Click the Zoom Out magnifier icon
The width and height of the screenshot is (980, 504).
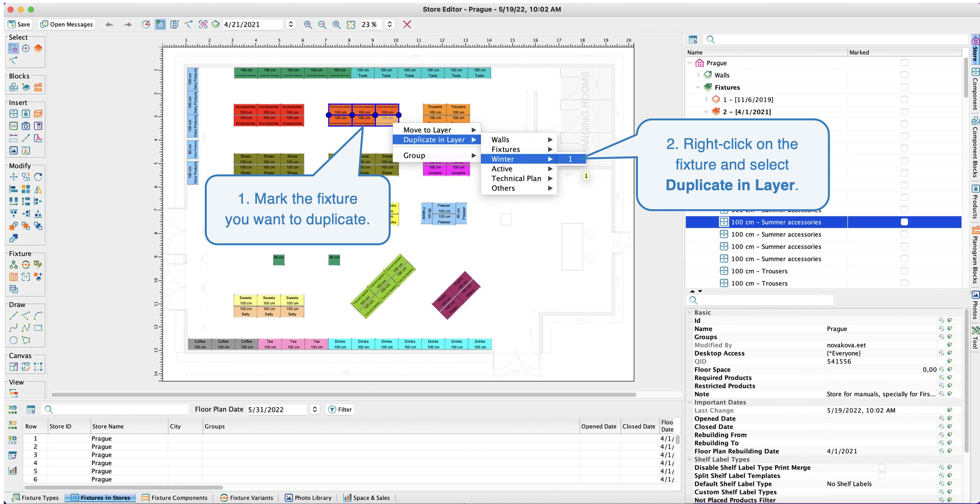click(322, 24)
